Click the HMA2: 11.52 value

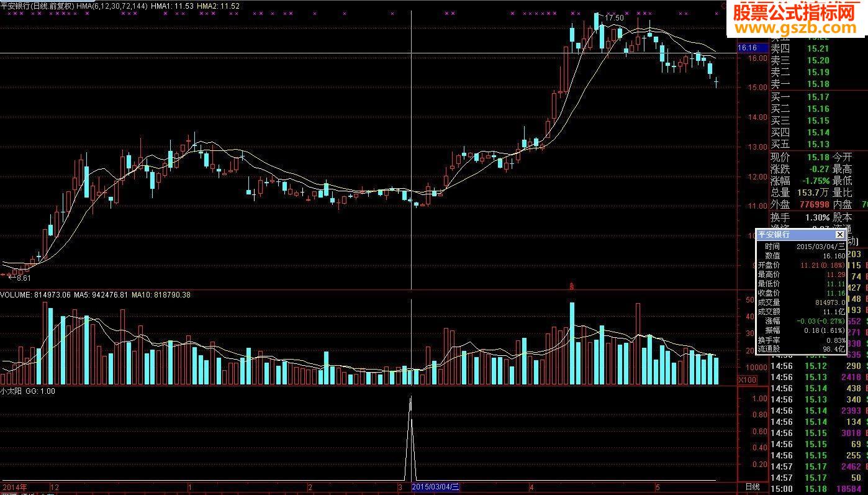[x=217, y=6]
